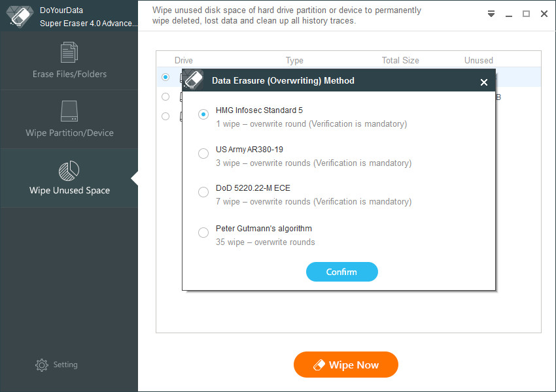Screen dimensions: 556x392
Task: Click the Total Size column header
Action: pos(400,60)
